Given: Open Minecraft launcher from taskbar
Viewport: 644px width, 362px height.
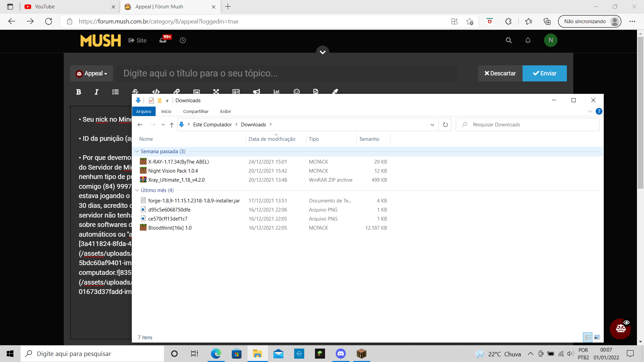Looking at the screenshot, I should point(362,354).
